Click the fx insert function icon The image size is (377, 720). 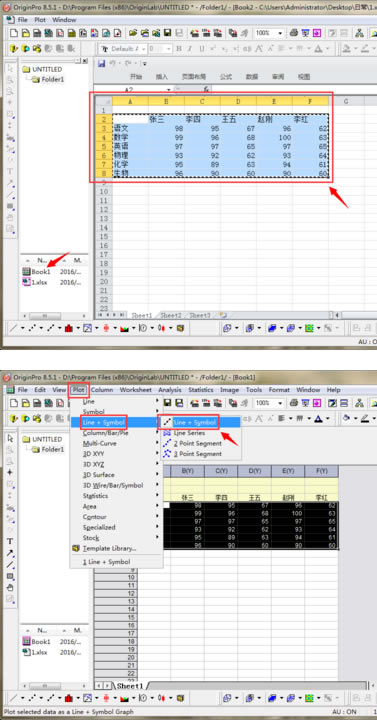click(x=207, y=90)
